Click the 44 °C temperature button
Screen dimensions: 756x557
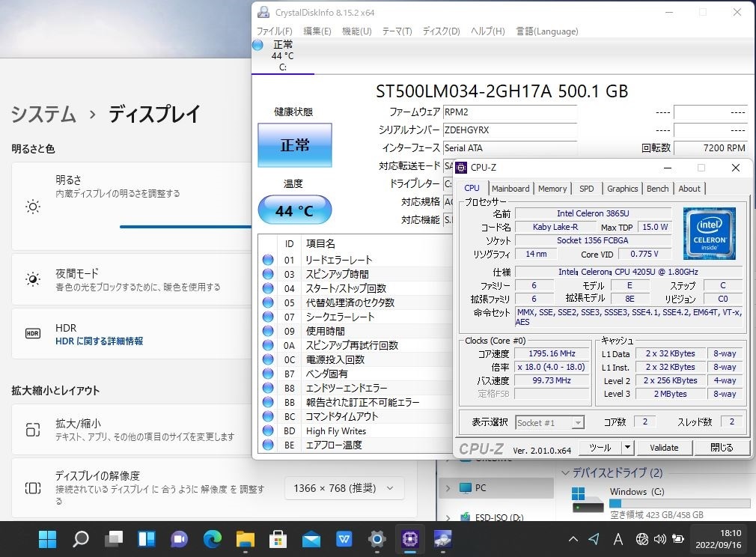(295, 210)
